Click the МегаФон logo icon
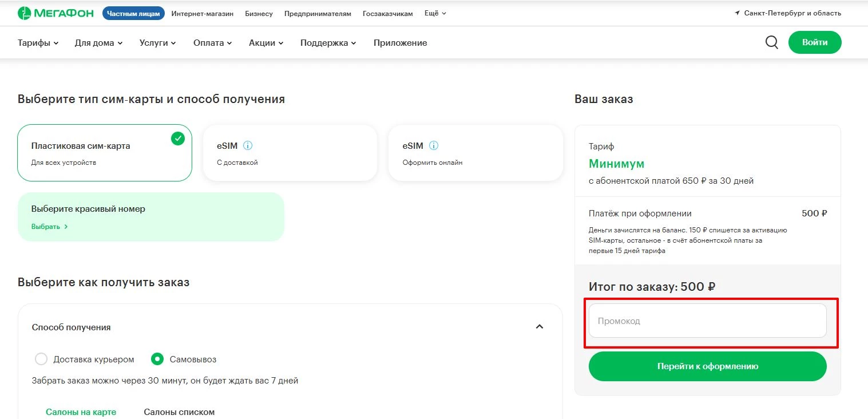The width and height of the screenshot is (868, 419). [23, 13]
